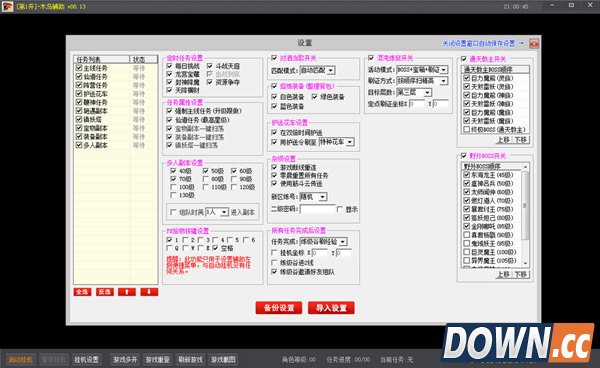Click 上移 button under 通天教主 boss list
The image size is (600, 368).
coord(504,140)
